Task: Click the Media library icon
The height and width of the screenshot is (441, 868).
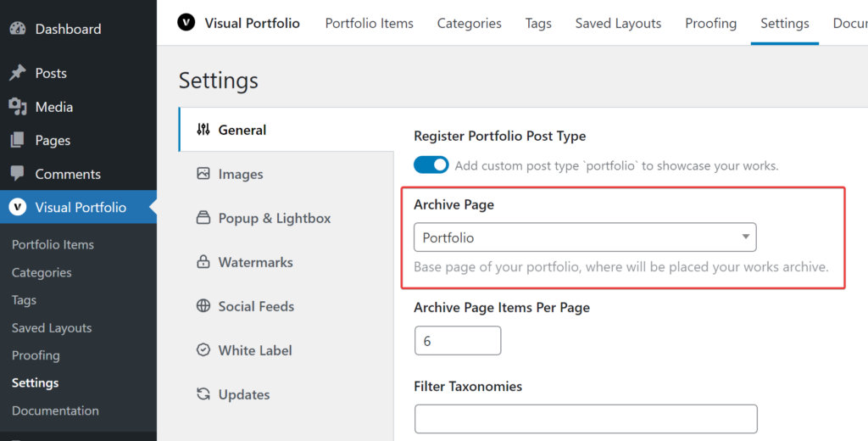Action: point(18,107)
